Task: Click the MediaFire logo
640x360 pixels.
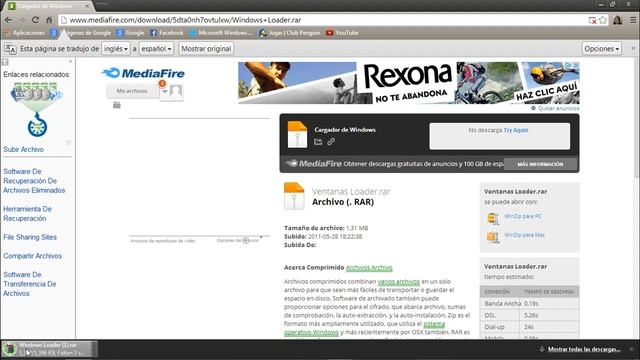Action: 143,73
